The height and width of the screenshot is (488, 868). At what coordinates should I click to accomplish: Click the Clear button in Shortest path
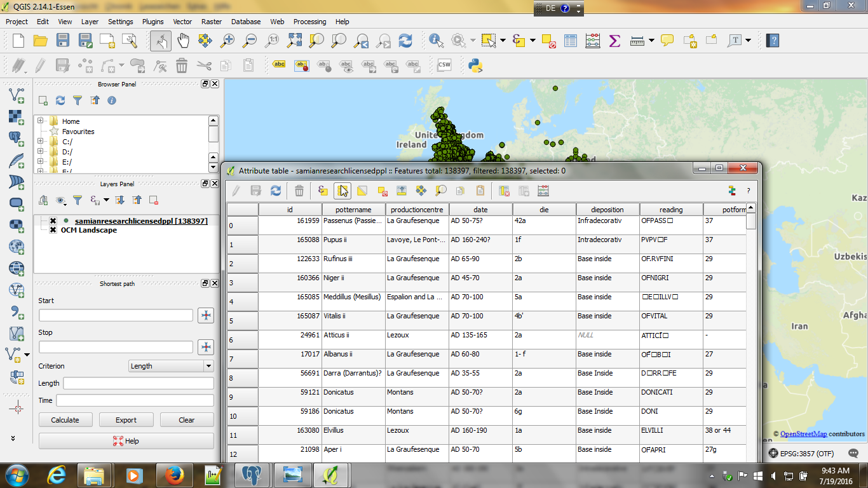187,420
